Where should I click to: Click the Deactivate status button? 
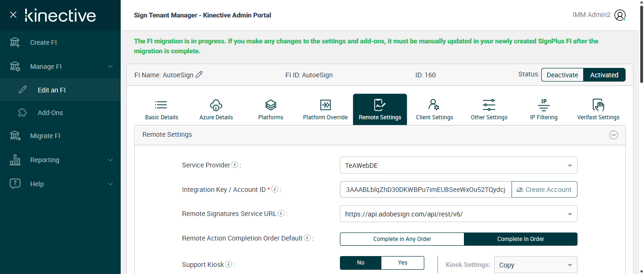(562, 75)
